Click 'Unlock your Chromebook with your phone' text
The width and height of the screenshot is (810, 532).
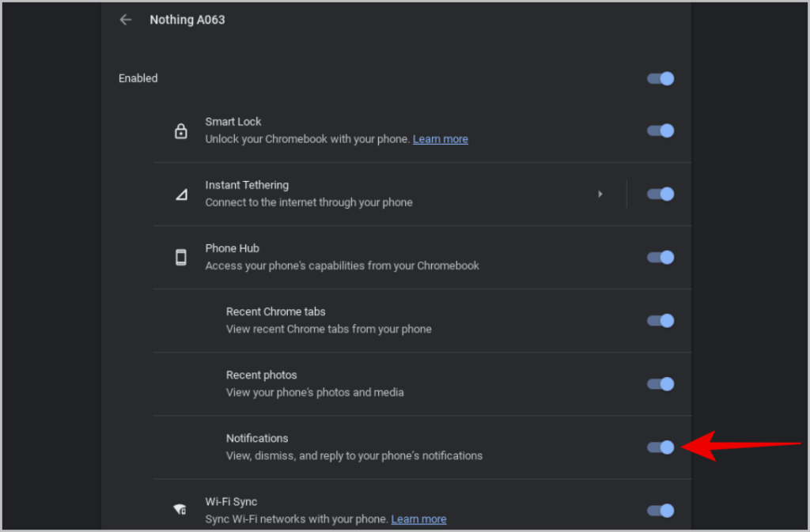pos(308,139)
